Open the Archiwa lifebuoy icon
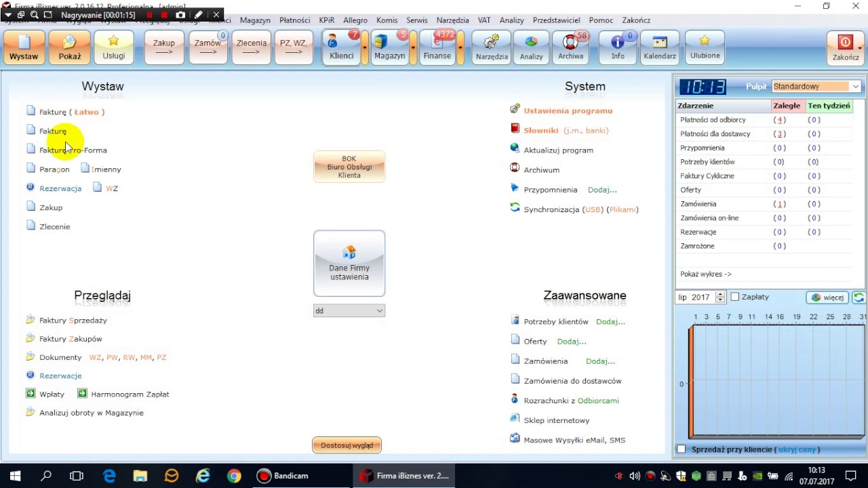 pyautogui.click(x=571, y=47)
